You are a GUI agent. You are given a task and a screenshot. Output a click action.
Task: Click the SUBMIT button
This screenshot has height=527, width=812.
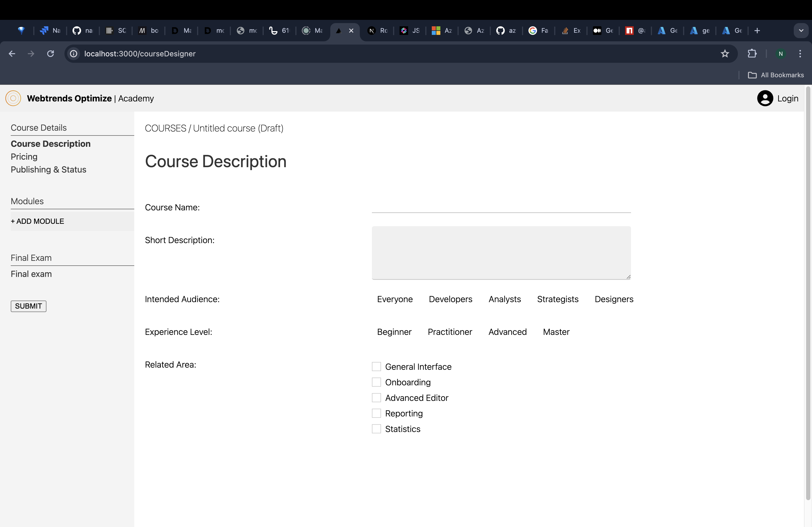click(x=28, y=306)
